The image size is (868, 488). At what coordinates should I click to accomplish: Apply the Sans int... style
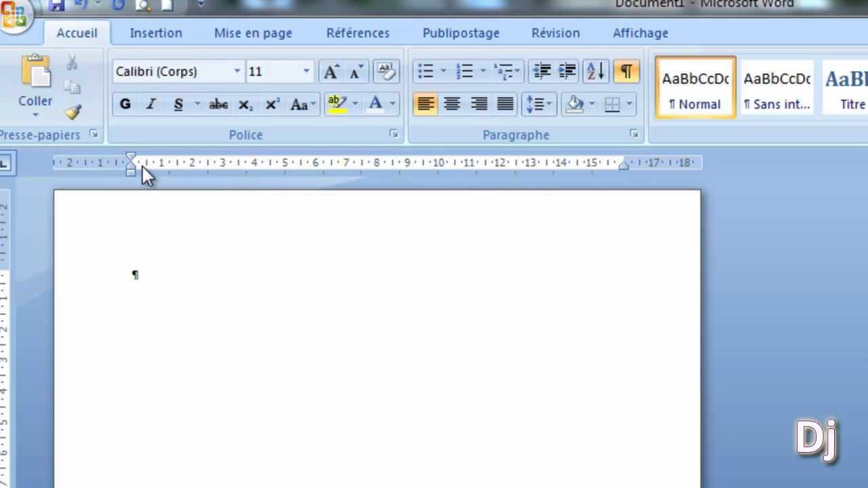[x=776, y=88]
